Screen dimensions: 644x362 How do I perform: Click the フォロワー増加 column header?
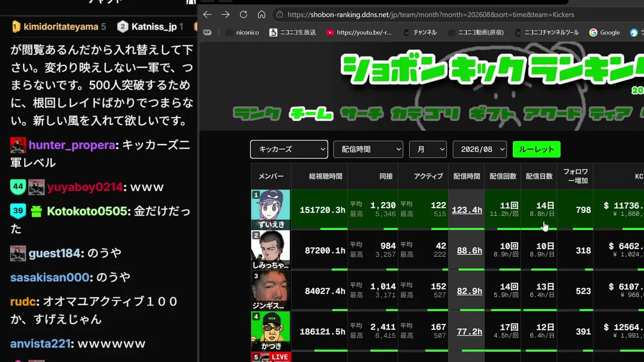coord(575,176)
